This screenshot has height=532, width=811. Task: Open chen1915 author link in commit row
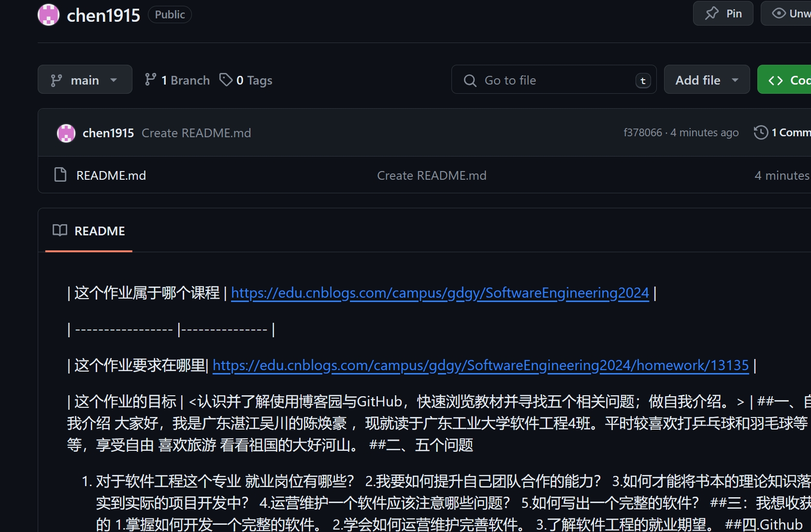108,133
